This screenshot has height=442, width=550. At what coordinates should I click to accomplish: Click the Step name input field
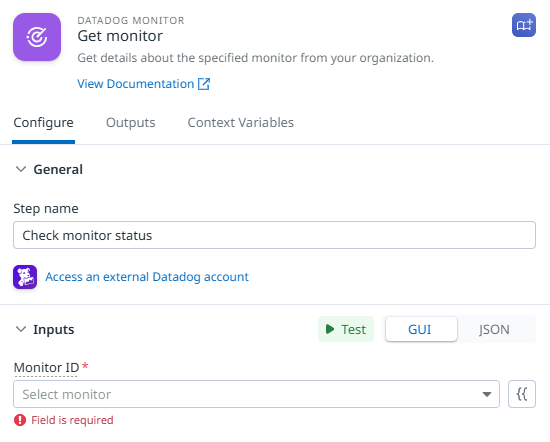(274, 235)
